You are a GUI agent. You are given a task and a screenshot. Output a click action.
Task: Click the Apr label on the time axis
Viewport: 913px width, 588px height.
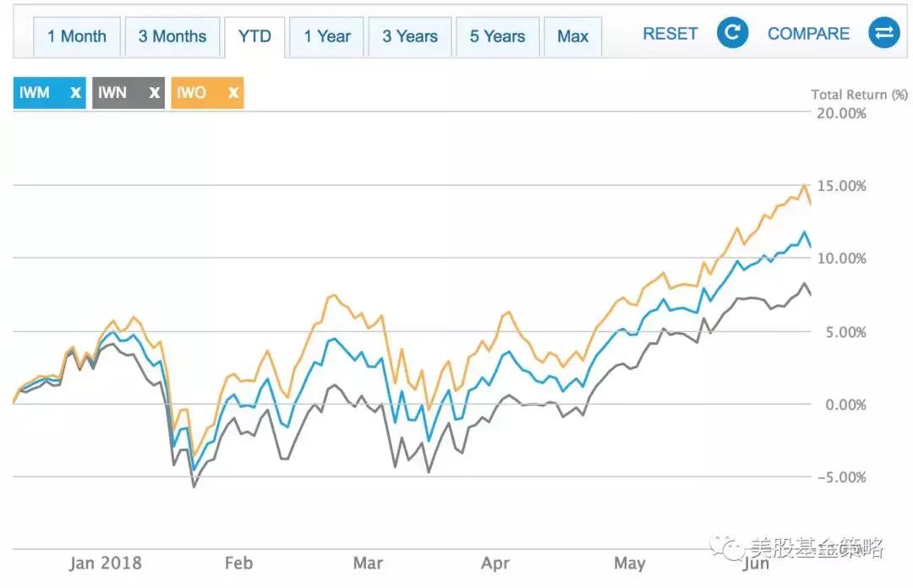pyautogui.click(x=495, y=563)
